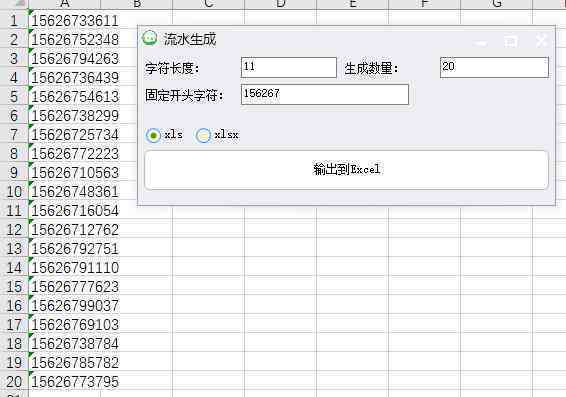
Task: Select column B header
Action: pyautogui.click(x=137, y=4)
